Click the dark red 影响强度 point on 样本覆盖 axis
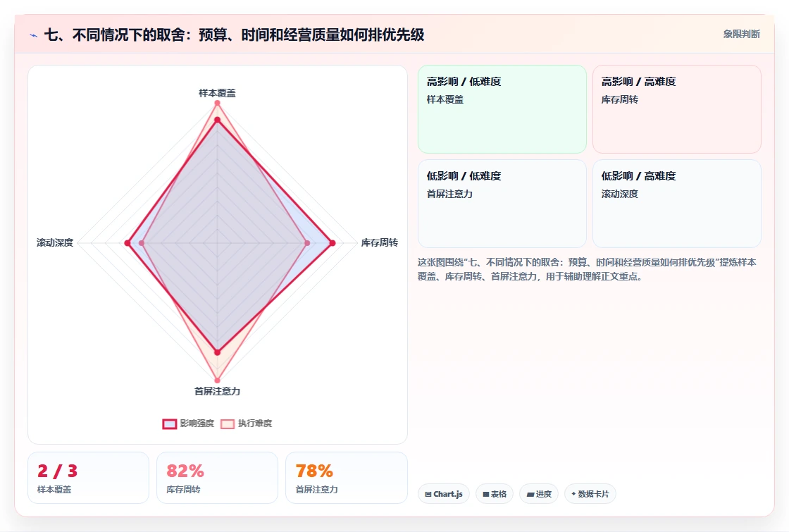 tap(218, 120)
